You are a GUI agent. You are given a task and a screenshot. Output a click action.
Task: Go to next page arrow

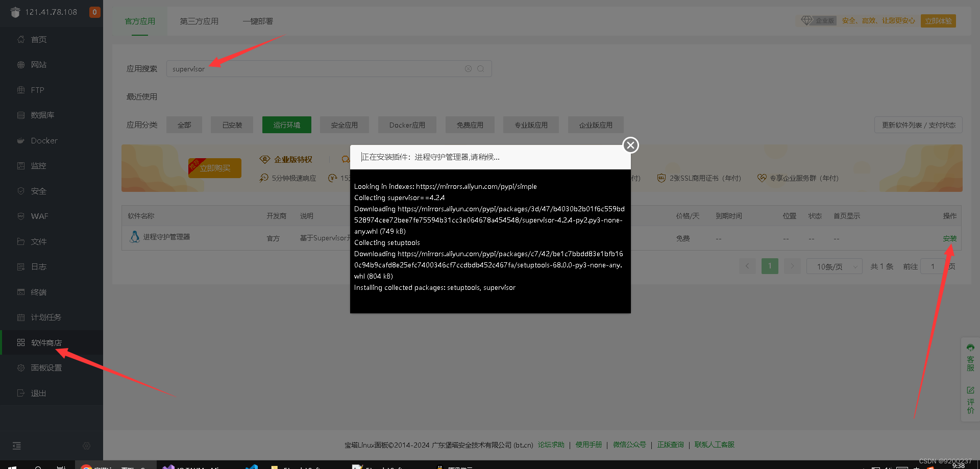coord(792,266)
